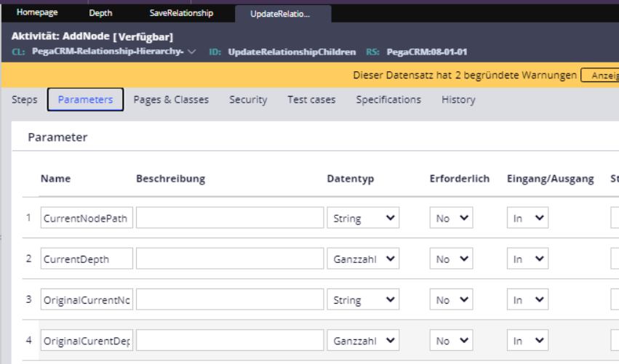The height and width of the screenshot is (364, 619).
Task: Open Erforderlich dropdown for row 4
Action: point(451,340)
